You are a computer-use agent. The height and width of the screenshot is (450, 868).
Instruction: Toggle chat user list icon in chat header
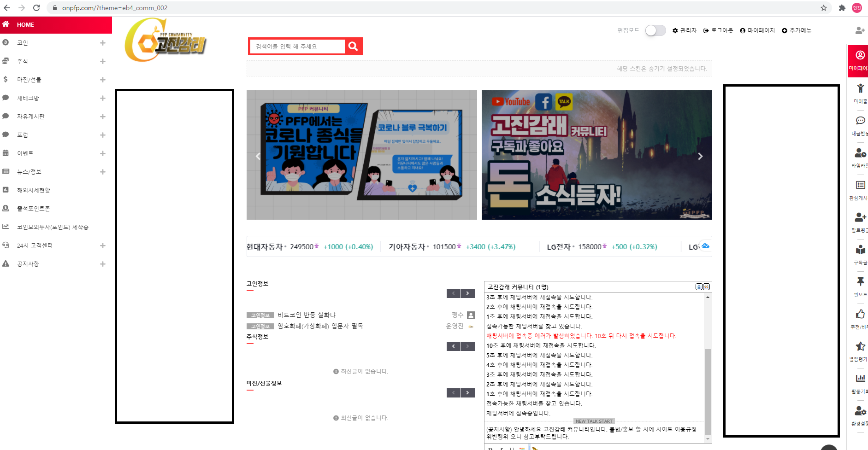click(x=699, y=287)
